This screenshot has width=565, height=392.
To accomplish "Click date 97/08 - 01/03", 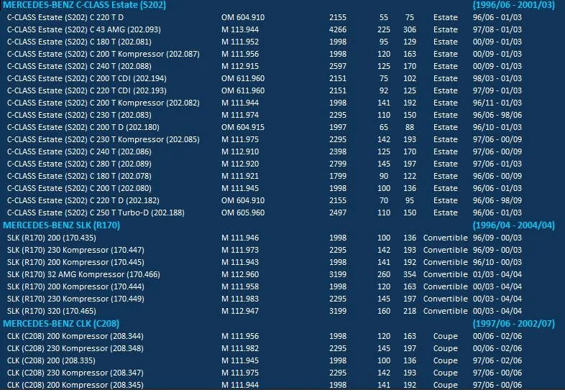I will (497, 29).
